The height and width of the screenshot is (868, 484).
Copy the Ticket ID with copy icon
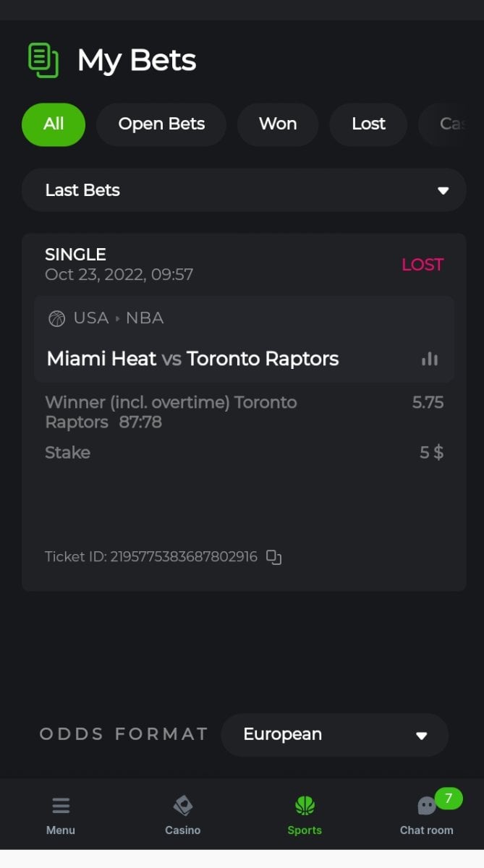click(x=273, y=557)
